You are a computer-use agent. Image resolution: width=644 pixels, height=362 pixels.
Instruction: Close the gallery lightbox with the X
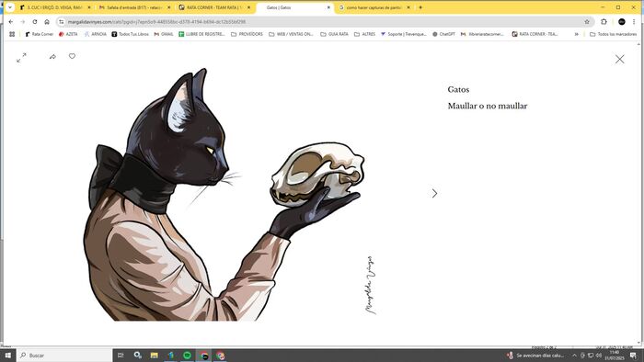point(620,59)
